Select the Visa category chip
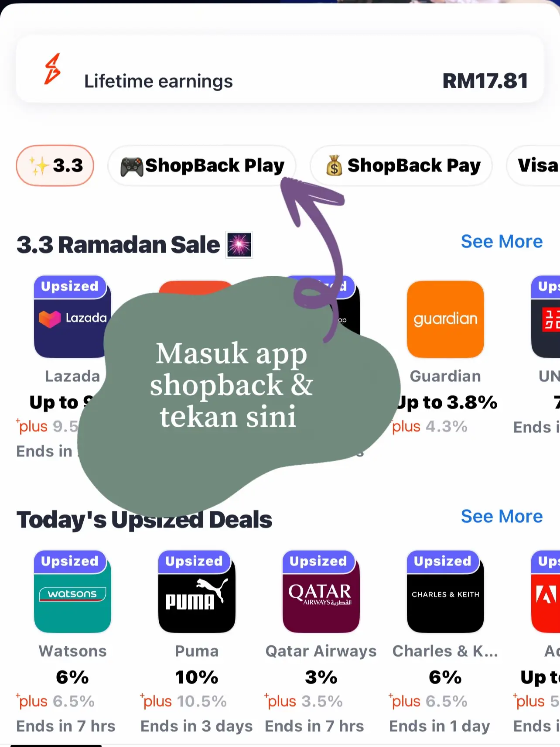This screenshot has height=747, width=560. tap(533, 166)
